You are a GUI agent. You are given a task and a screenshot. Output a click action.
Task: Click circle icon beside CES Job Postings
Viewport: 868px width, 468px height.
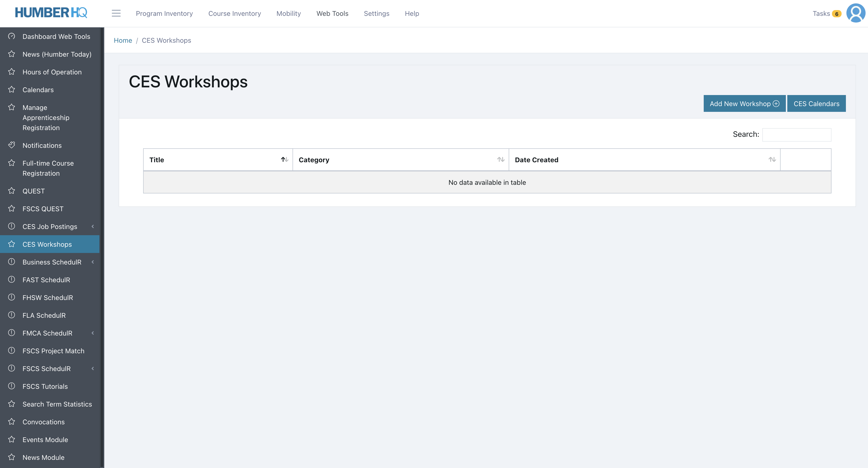[12, 226]
